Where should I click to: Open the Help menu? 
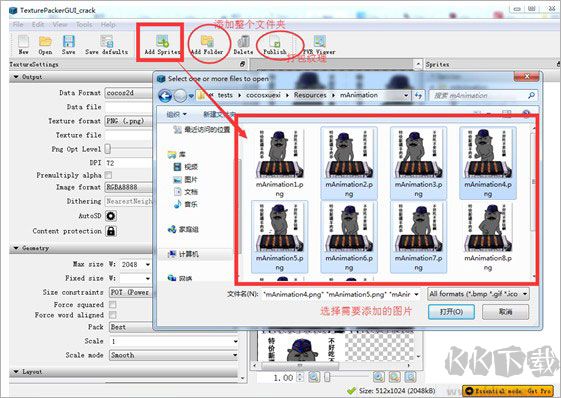[x=108, y=25]
